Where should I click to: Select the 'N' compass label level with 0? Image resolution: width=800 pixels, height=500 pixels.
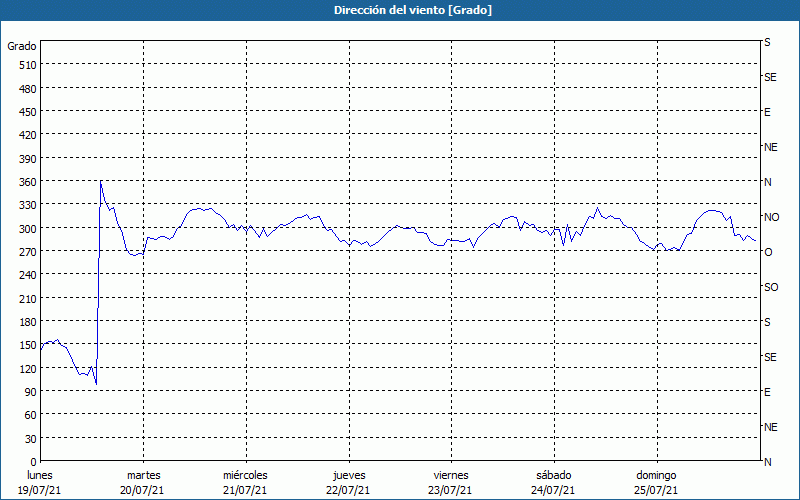pos(767,462)
